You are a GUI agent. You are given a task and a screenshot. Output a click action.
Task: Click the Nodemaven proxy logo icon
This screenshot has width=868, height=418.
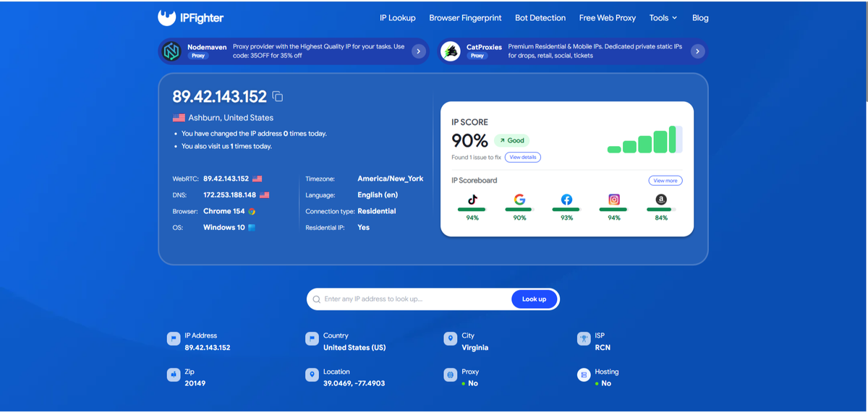(x=171, y=51)
